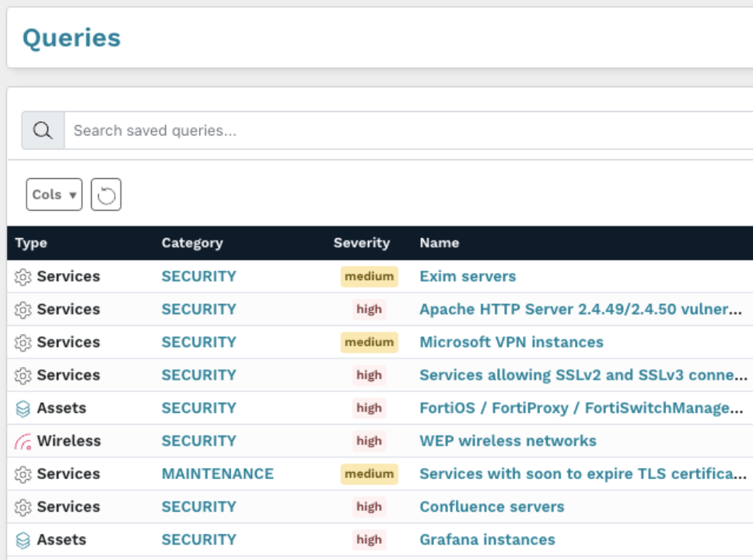
Task: Click the gear icon in Apache HTTP Server row
Action: pyautogui.click(x=23, y=310)
